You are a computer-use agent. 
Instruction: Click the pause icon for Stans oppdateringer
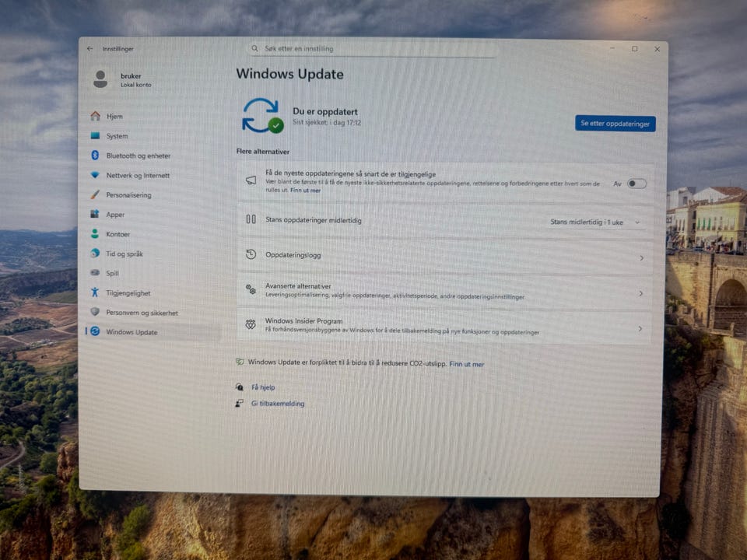pos(251,219)
